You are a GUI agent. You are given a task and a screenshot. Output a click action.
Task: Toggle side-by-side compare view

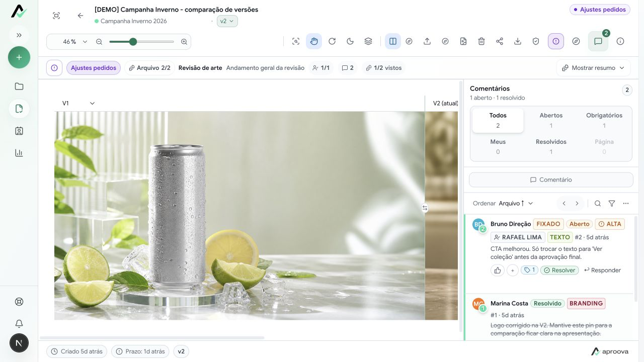(393, 41)
